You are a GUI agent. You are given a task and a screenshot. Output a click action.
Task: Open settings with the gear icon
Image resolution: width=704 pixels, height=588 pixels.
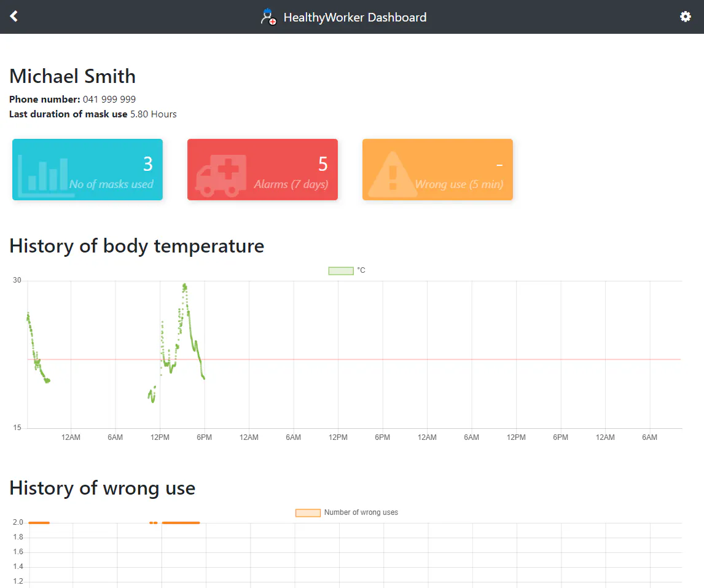[685, 17]
